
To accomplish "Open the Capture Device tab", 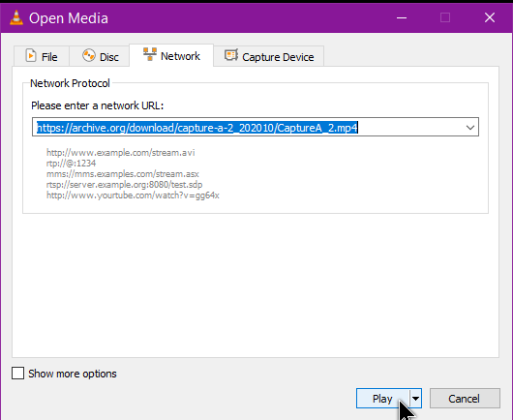I will [x=269, y=56].
